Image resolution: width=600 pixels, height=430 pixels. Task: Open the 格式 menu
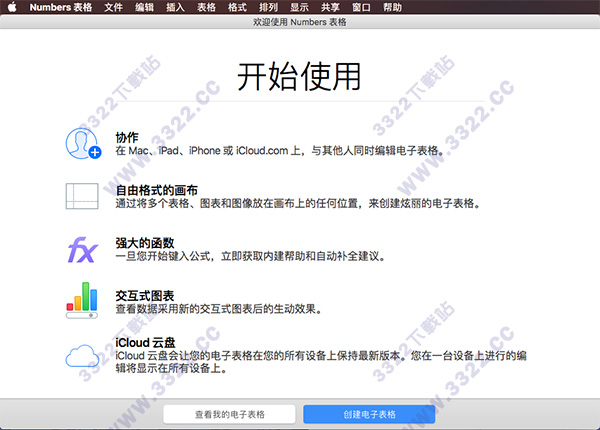pos(237,7)
